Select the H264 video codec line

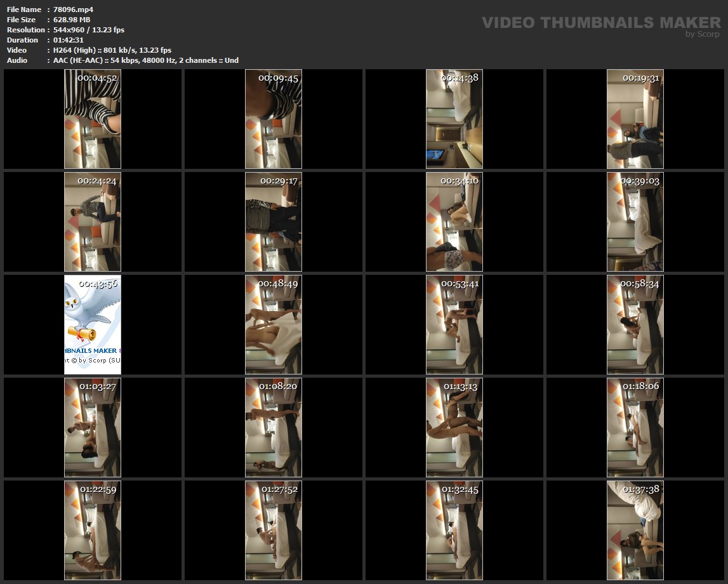(x=112, y=50)
